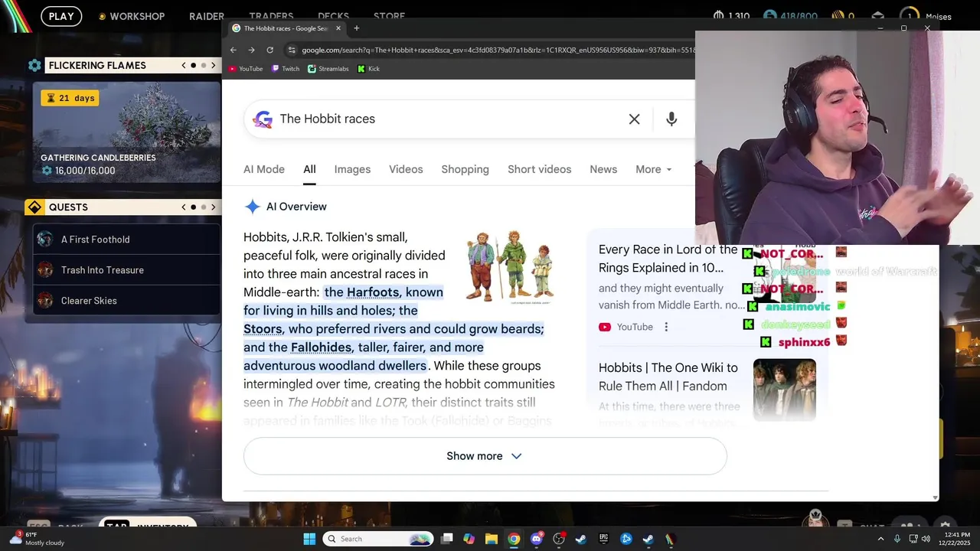Switch to Shopping results tab

pos(465,169)
